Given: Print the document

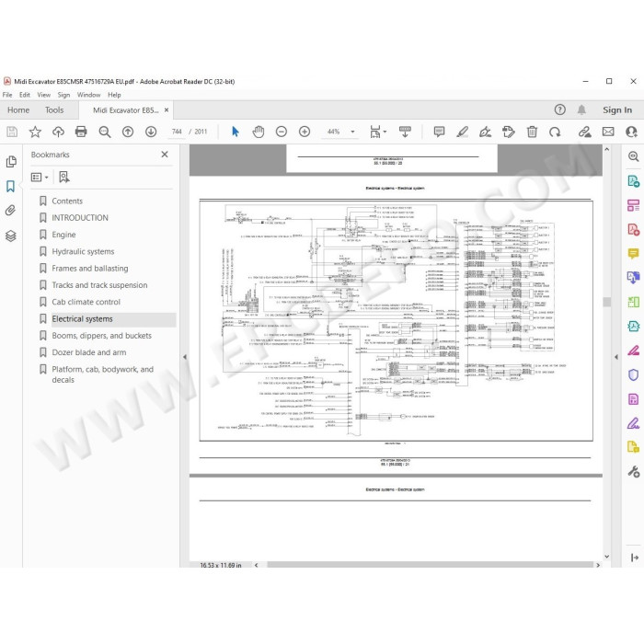Looking at the screenshot, I should pos(81,132).
